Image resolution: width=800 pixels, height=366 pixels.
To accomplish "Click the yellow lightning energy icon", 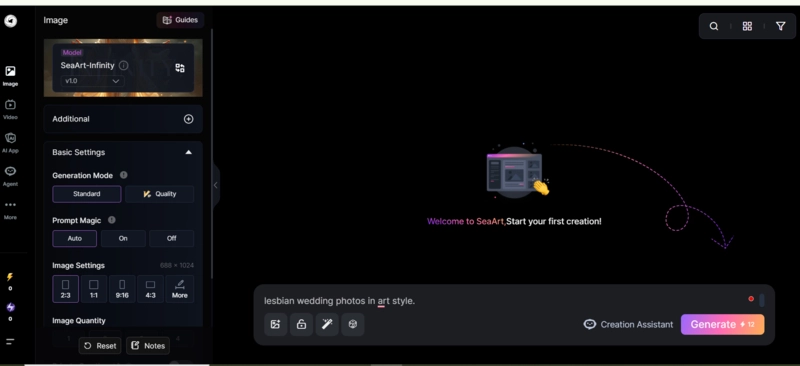I will [x=10, y=277].
